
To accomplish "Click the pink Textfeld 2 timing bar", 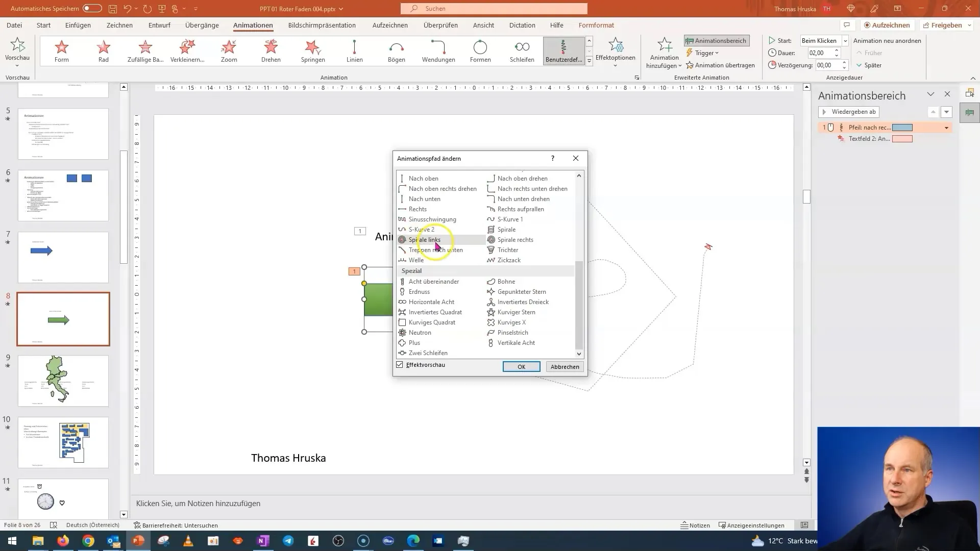I will click(902, 139).
